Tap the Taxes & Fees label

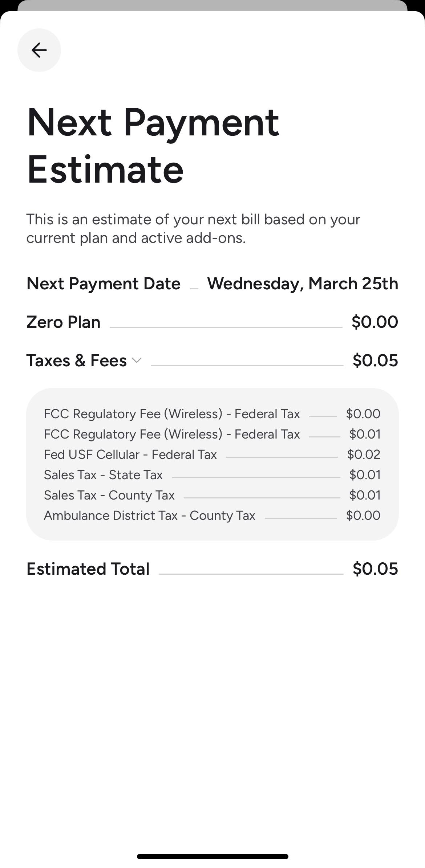[76, 360]
